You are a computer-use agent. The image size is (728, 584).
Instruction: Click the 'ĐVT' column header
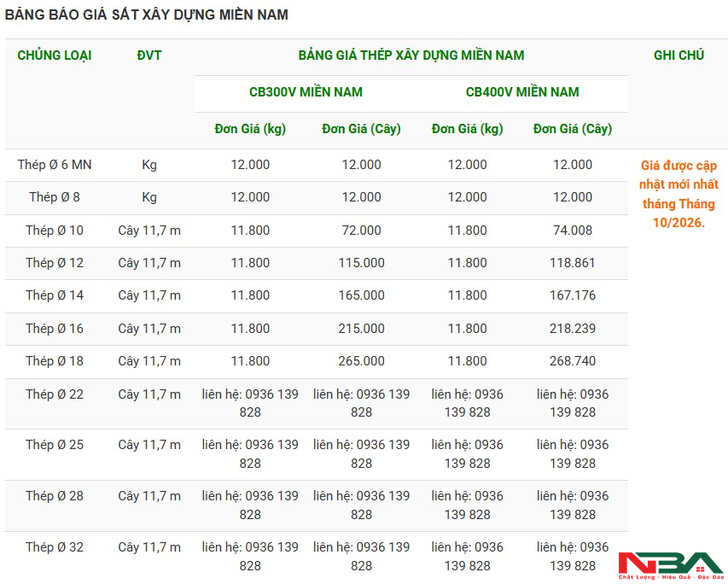pos(149,55)
